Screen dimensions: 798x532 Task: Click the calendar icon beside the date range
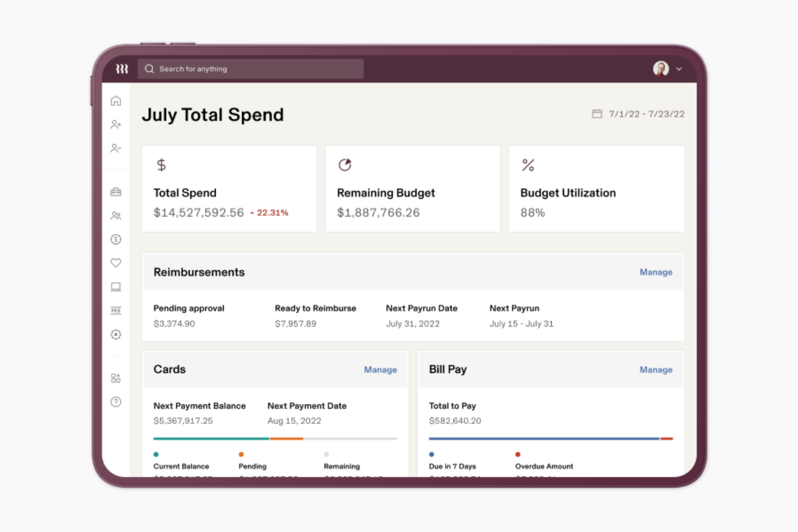pyautogui.click(x=597, y=114)
